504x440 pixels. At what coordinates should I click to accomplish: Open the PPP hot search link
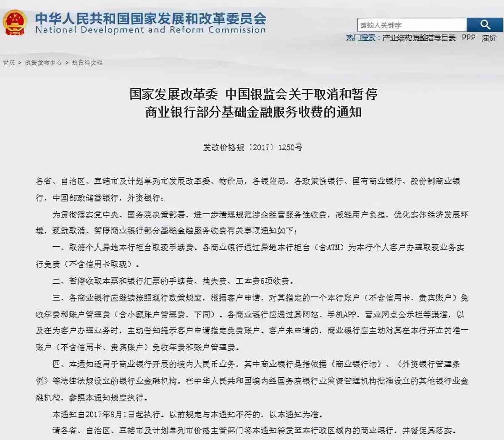[x=468, y=38]
